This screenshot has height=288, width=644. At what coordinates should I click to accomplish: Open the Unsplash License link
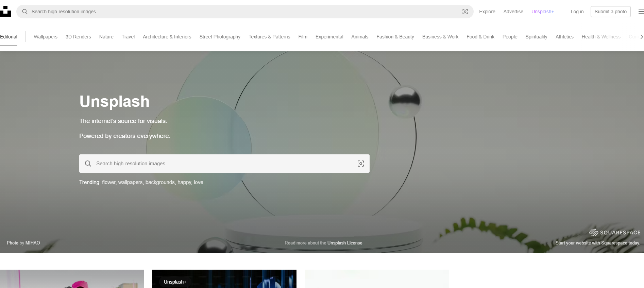tap(345, 243)
